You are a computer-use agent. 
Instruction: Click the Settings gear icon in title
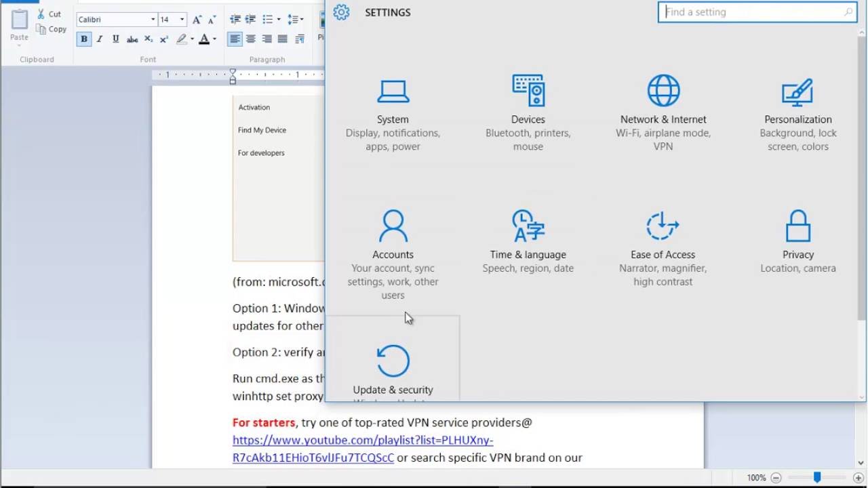[342, 12]
